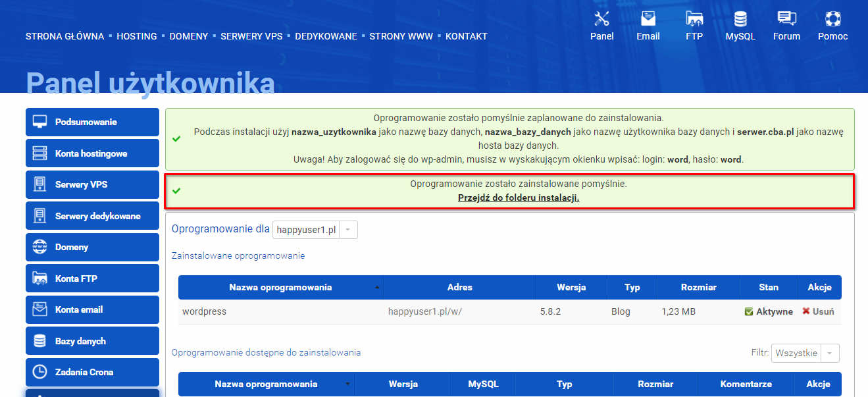Open the Zadania Crona sidebar button
This screenshot has height=397, width=868.
click(x=93, y=372)
